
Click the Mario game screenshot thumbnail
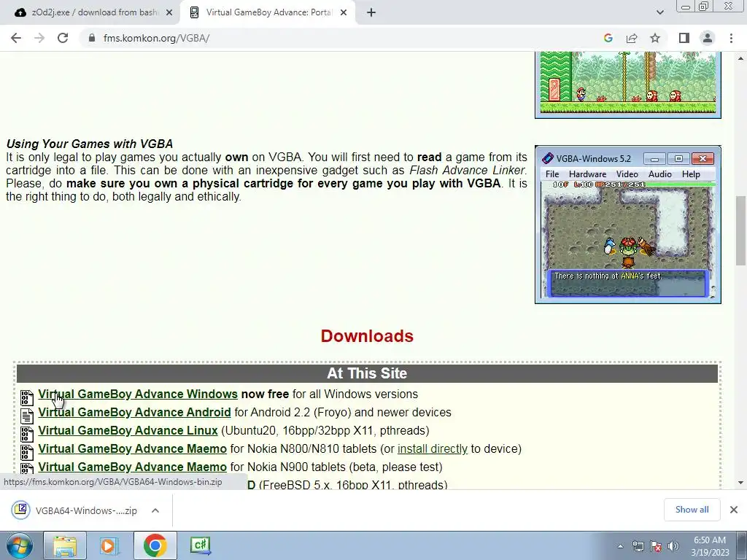pos(628,85)
